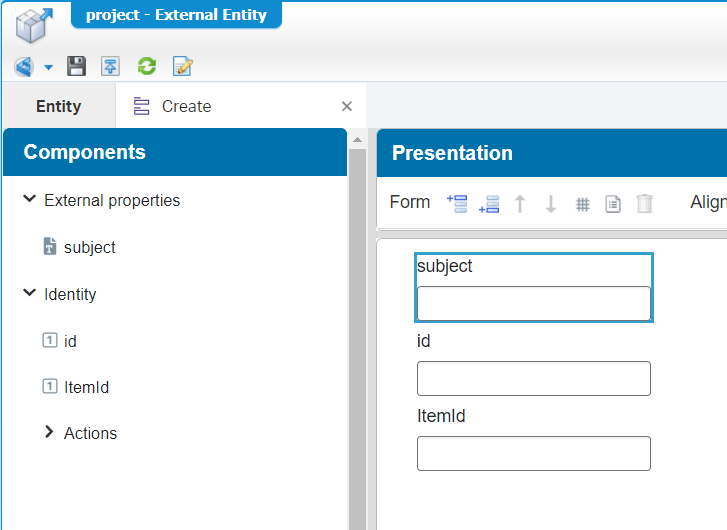Click the document page icon in Form toolbar
This screenshot has height=530, width=727.
[x=613, y=204]
